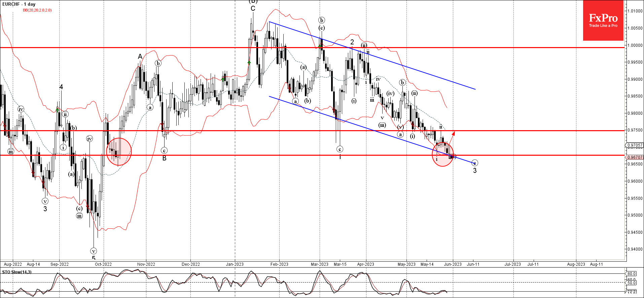
Task: Click the 0.95500 price axis label
Action: [x=635, y=198]
